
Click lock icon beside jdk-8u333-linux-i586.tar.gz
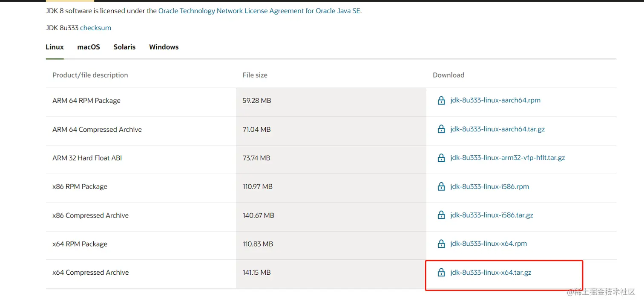point(441,215)
